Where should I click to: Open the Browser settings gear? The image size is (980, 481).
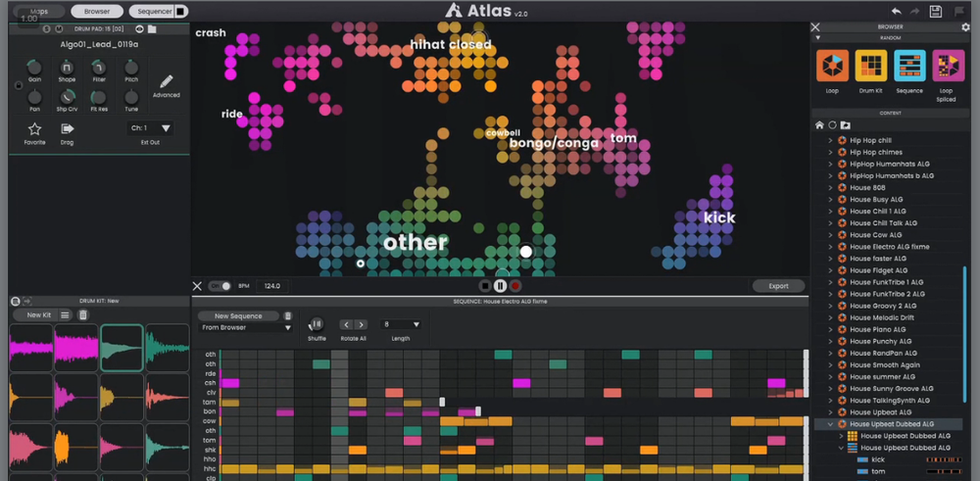(x=965, y=26)
